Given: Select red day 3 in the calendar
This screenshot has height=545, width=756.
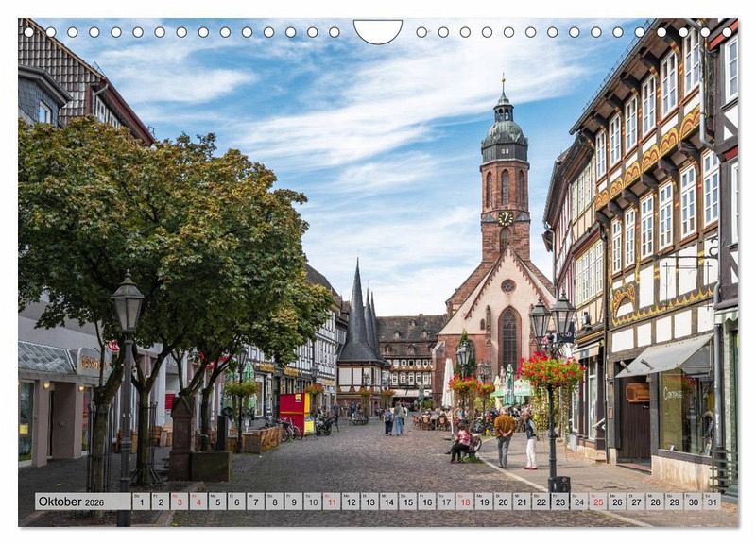Looking at the screenshot, I should coord(179,502).
